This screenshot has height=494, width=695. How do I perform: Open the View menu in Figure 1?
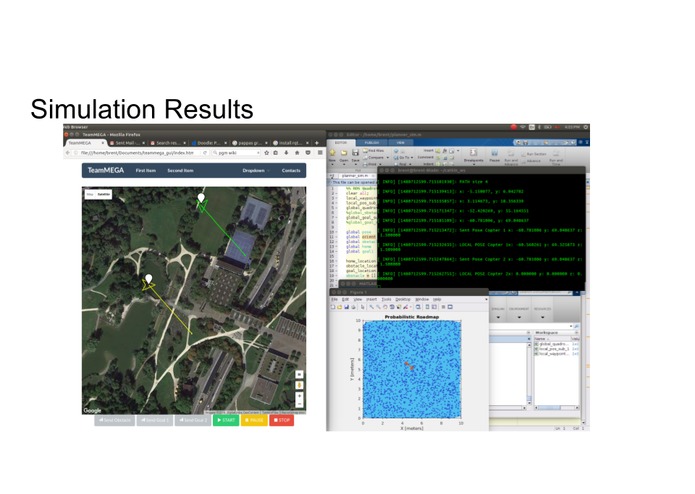(x=357, y=300)
